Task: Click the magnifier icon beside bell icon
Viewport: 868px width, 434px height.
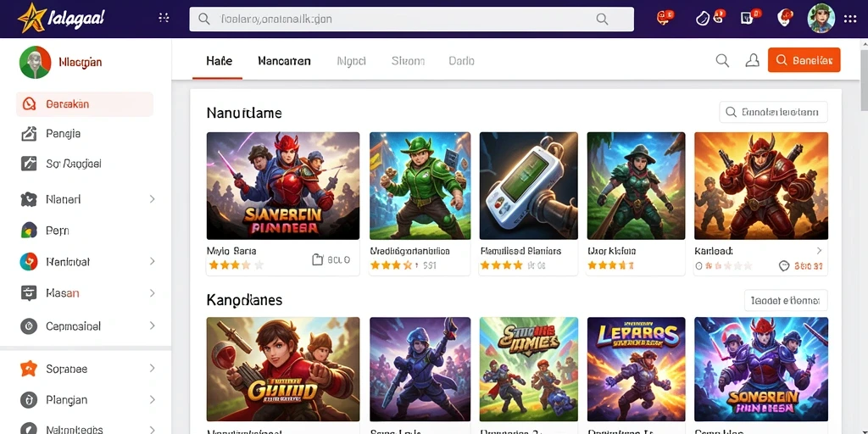Action: coord(722,60)
